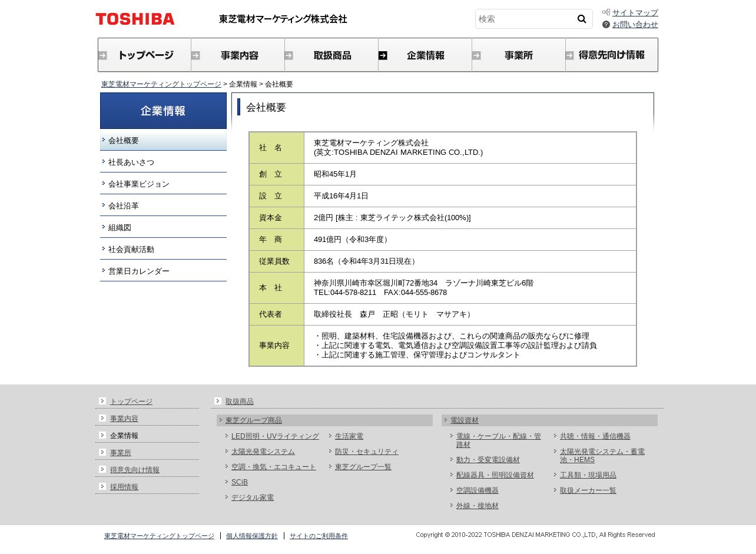Click the question mark icon beside お問い合わせ

[x=606, y=25]
